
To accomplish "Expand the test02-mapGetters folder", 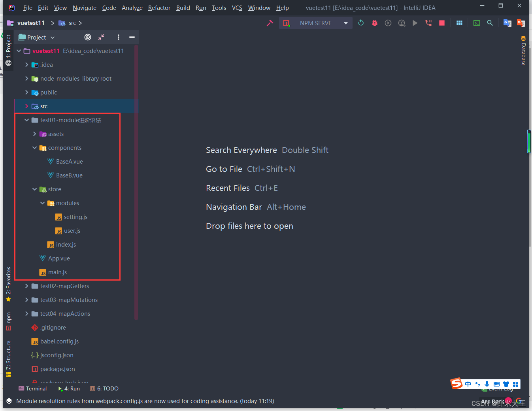I will tap(26, 286).
